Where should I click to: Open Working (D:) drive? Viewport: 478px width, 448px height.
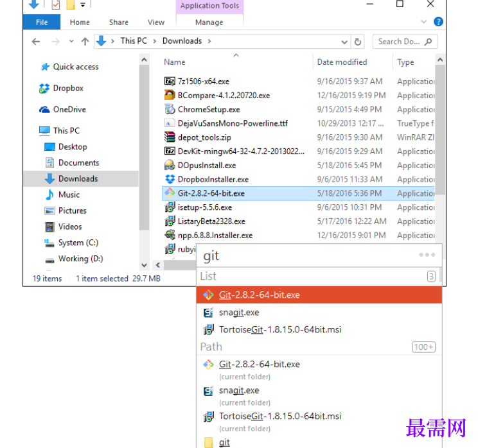click(x=80, y=259)
